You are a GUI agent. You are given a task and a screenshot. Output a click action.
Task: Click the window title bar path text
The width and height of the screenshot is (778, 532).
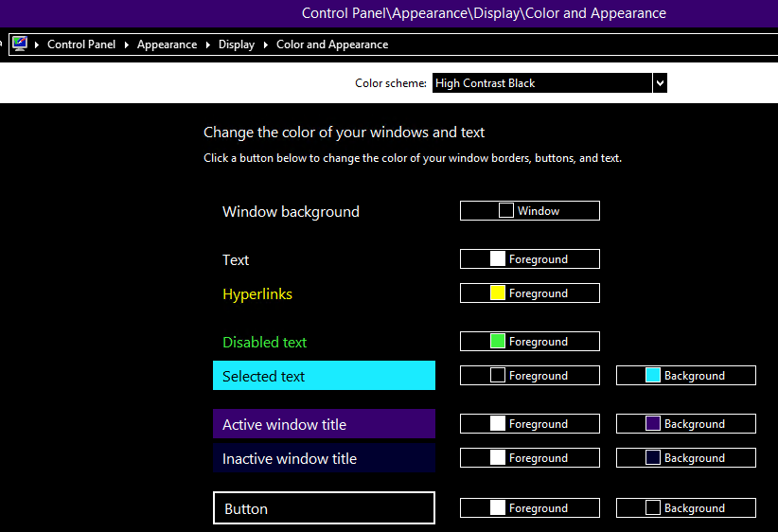484,13
